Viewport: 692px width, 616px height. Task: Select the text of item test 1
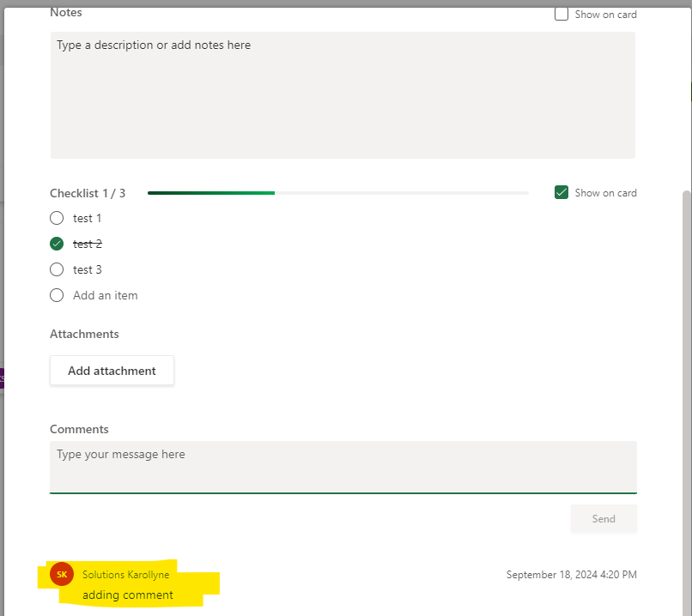(x=87, y=218)
